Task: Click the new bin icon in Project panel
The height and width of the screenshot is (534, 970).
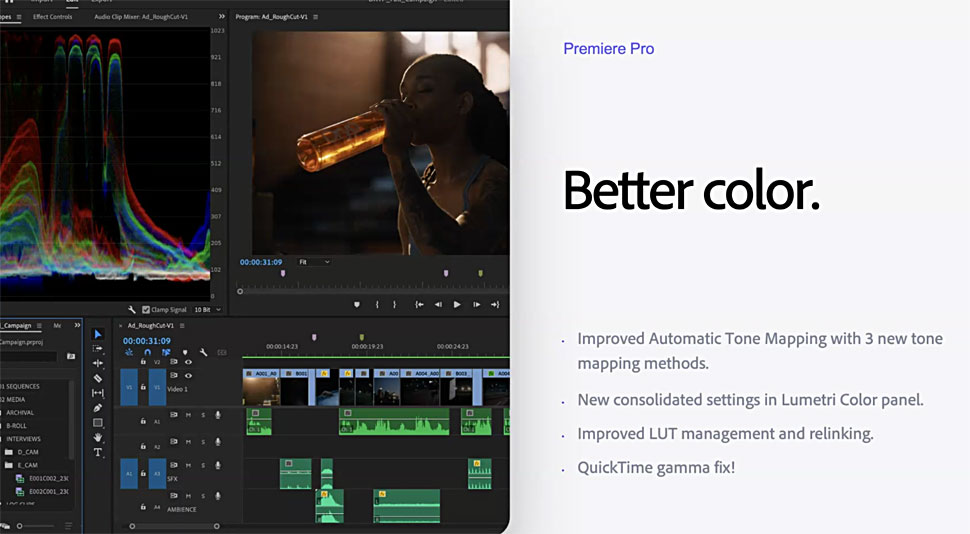Action: point(71,356)
